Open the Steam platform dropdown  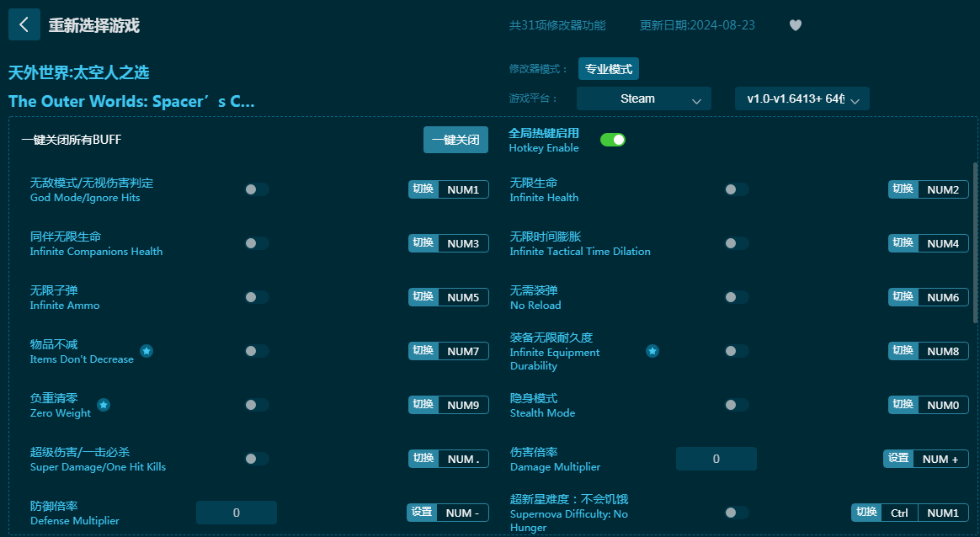(643, 98)
